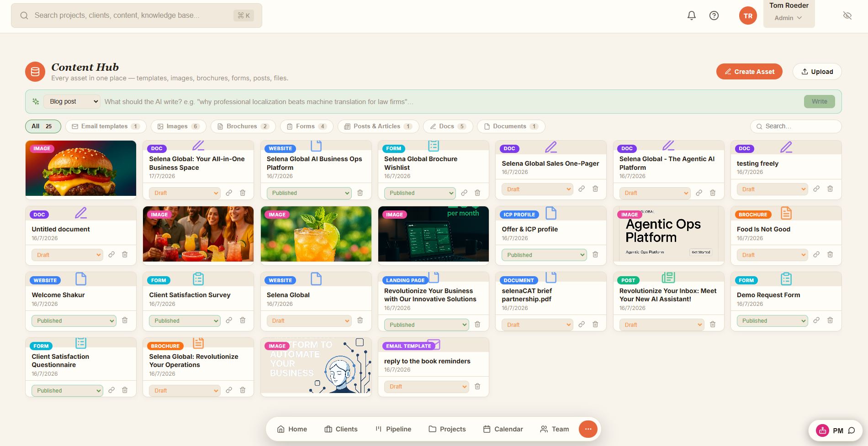Filter by Docs tab

click(448, 126)
